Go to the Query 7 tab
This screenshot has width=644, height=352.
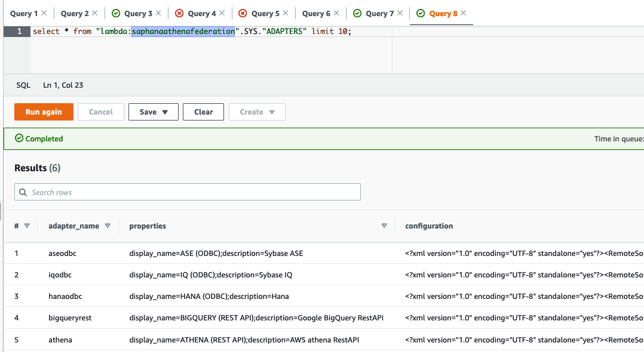pos(379,14)
